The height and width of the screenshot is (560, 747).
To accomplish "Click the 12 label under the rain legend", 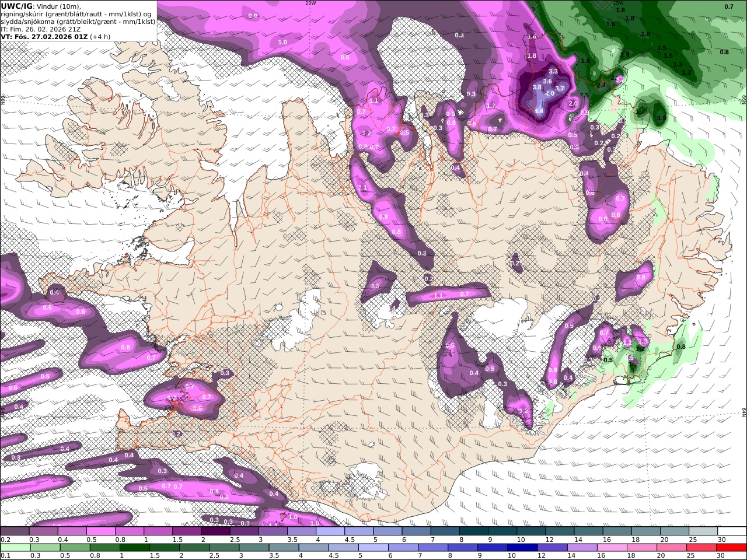I will 542,556.
